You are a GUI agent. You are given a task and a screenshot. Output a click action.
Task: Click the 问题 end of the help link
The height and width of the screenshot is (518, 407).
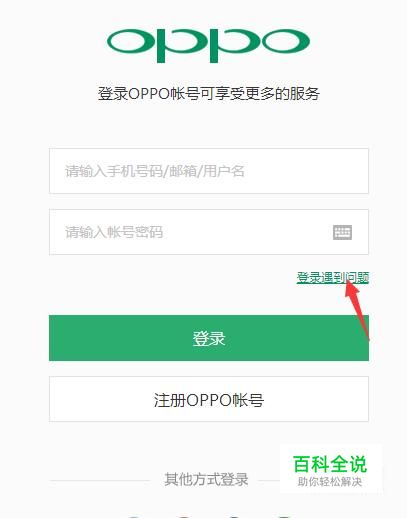[357, 277]
